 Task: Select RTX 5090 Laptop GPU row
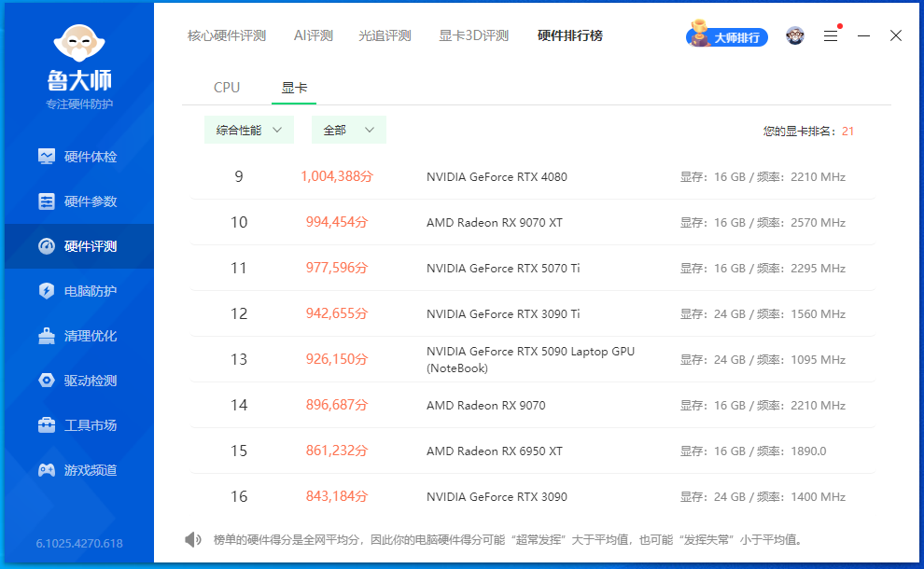coord(533,359)
